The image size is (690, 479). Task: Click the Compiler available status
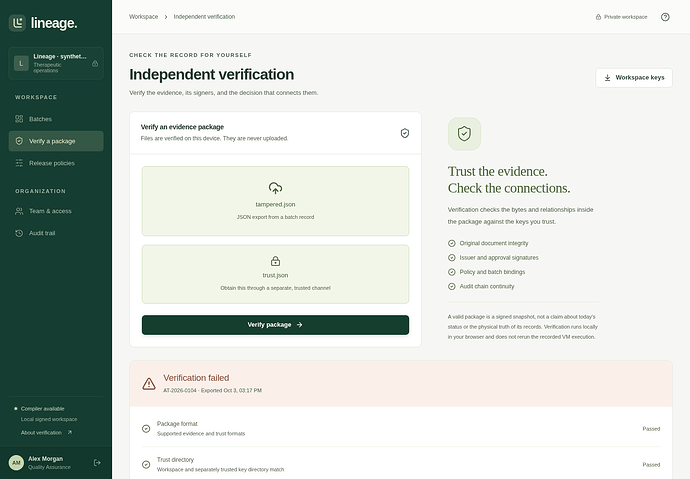[x=42, y=409]
